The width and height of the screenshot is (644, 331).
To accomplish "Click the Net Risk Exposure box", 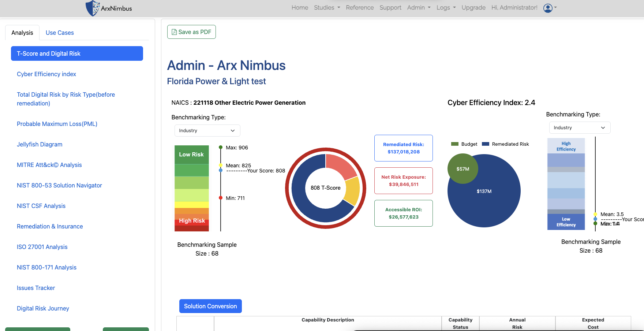I will [404, 181].
